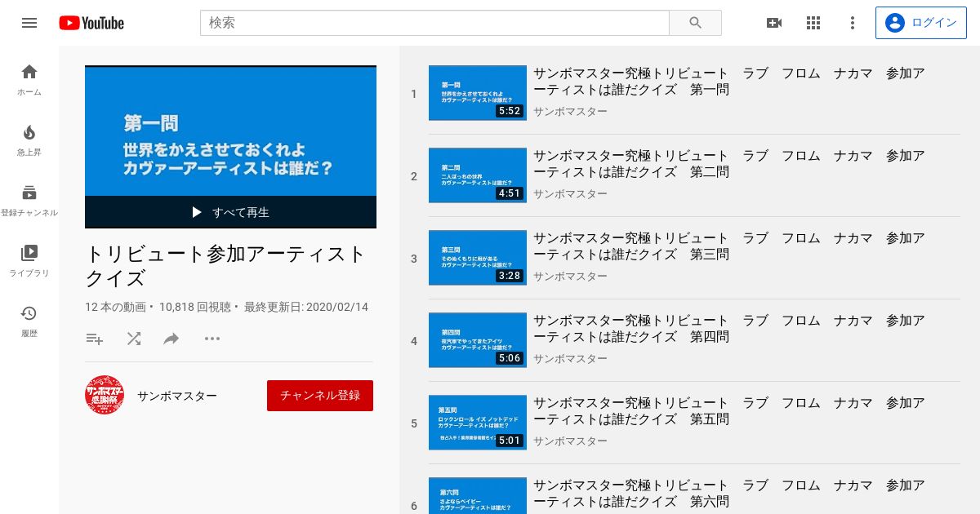
Task: Open 履歴 history in sidebar
Action: point(29,321)
